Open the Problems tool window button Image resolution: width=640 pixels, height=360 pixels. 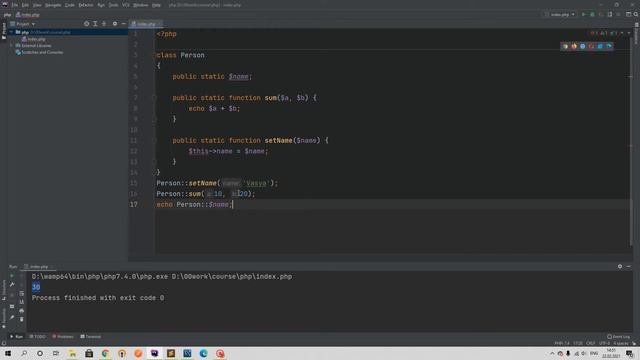(x=63, y=337)
